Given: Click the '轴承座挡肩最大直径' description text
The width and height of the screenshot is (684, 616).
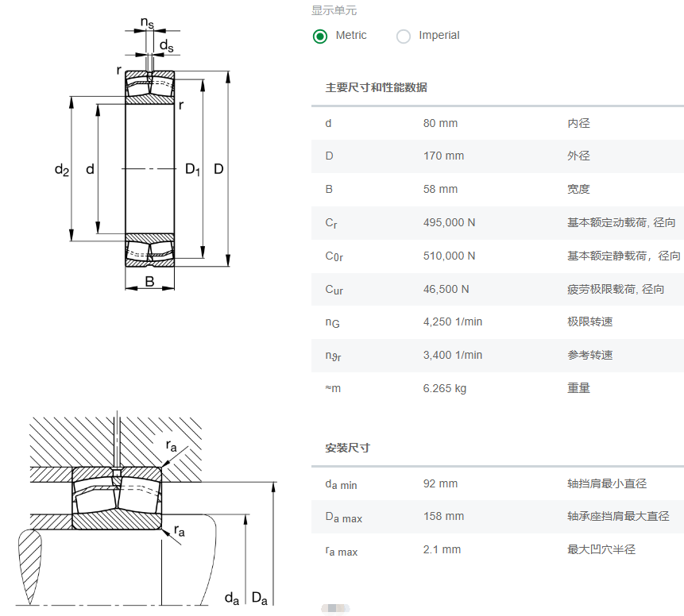Looking at the screenshot, I should 618,516.
